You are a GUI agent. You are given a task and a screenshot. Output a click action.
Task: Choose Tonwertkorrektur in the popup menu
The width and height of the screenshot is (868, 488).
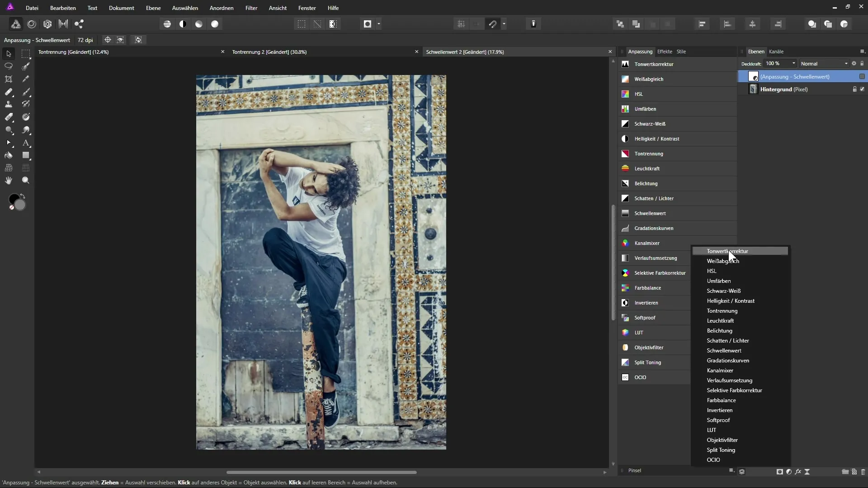(x=740, y=251)
